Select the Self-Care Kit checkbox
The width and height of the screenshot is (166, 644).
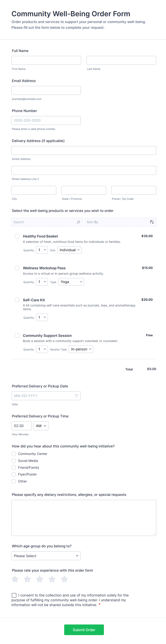17,300
